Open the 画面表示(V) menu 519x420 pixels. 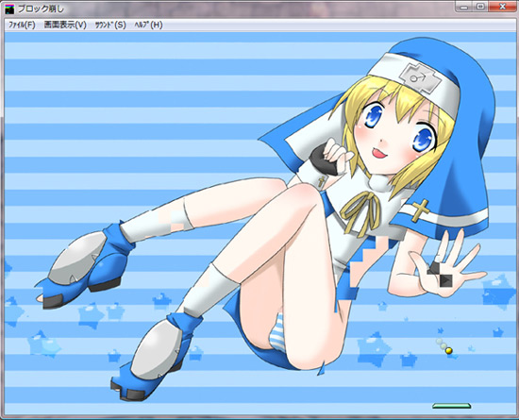pos(65,25)
